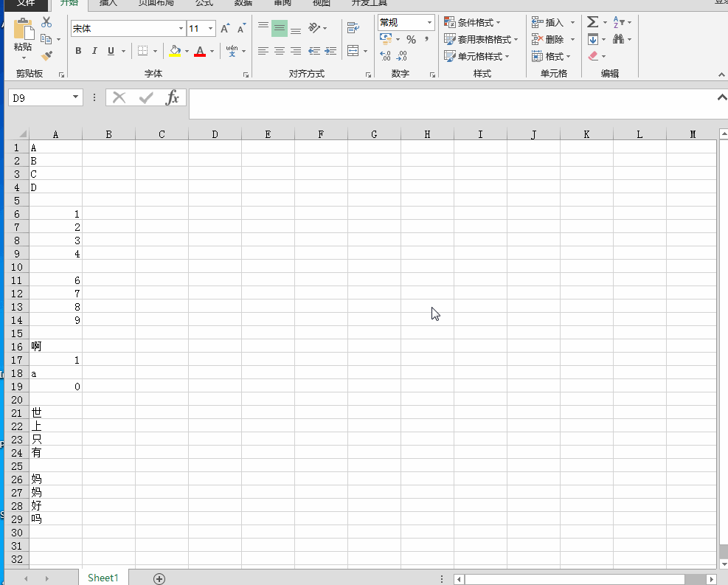Screen dimensions: 728x585
Task: Open the Merge & Center dropdown arrow
Action: click(x=366, y=51)
